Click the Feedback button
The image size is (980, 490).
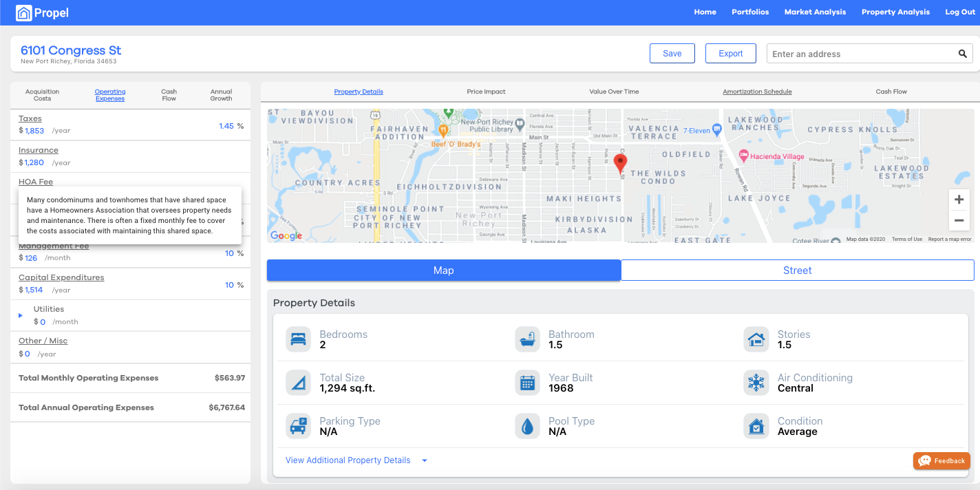(941, 460)
